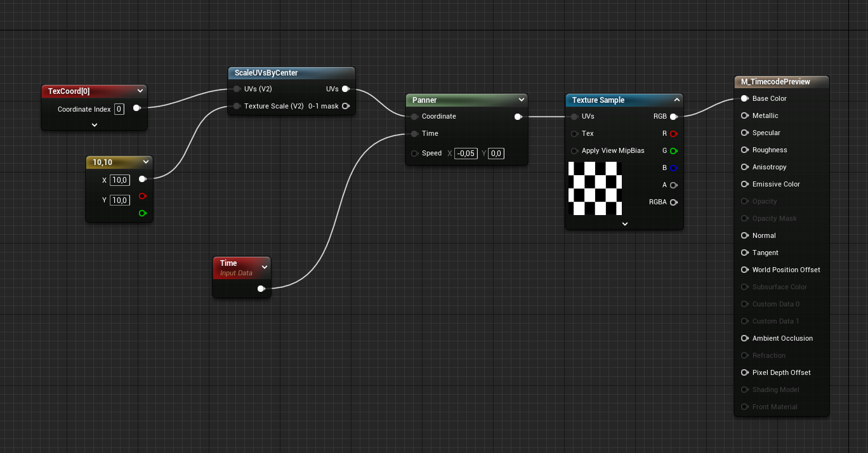868x453 pixels.
Task: Click the UVs output pin on ScaleUVsByCenter
Action: 346,89
